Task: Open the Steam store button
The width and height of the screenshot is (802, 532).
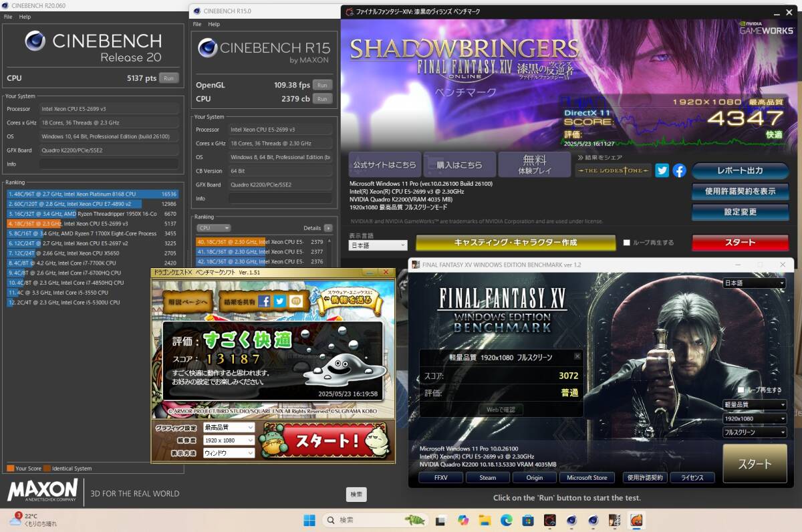Action: click(488, 478)
